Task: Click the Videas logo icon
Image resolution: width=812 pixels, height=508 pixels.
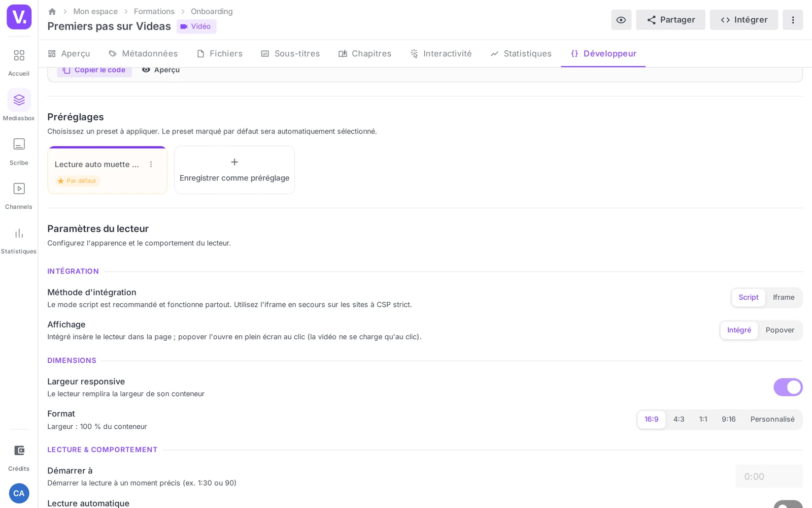Action: [19, 17]
